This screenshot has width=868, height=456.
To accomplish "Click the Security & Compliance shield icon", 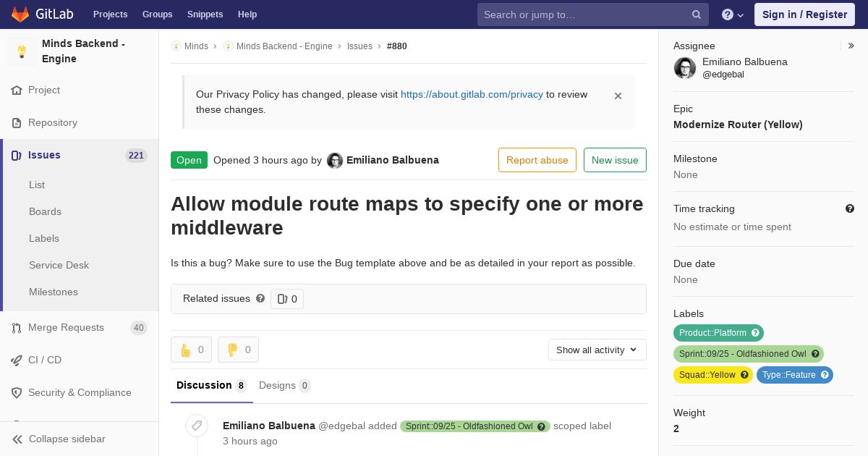I will tap(17, 393).
